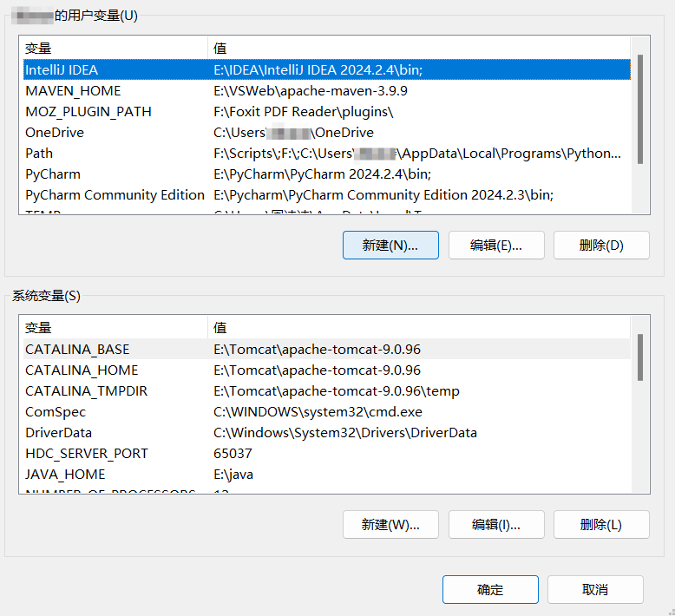
Task: Select the CATALINA_HOME system variable
Action: pos(327,370)
